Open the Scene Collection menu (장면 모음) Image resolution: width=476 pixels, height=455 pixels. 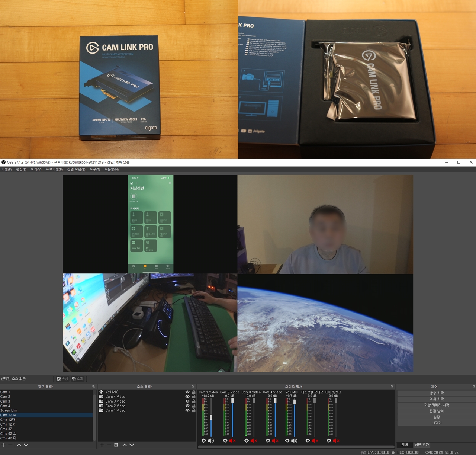point(76,169)
